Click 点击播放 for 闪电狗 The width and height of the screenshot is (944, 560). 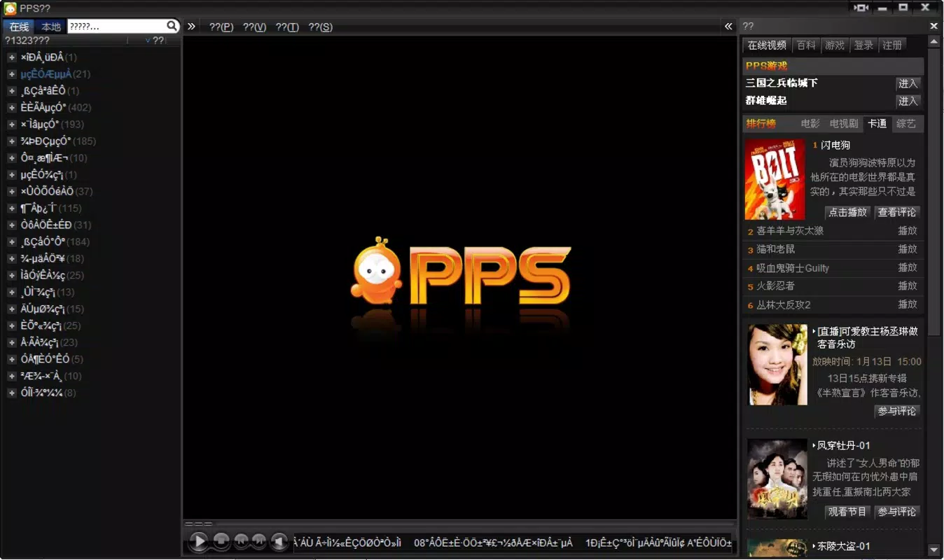click(x=848, y=212)
